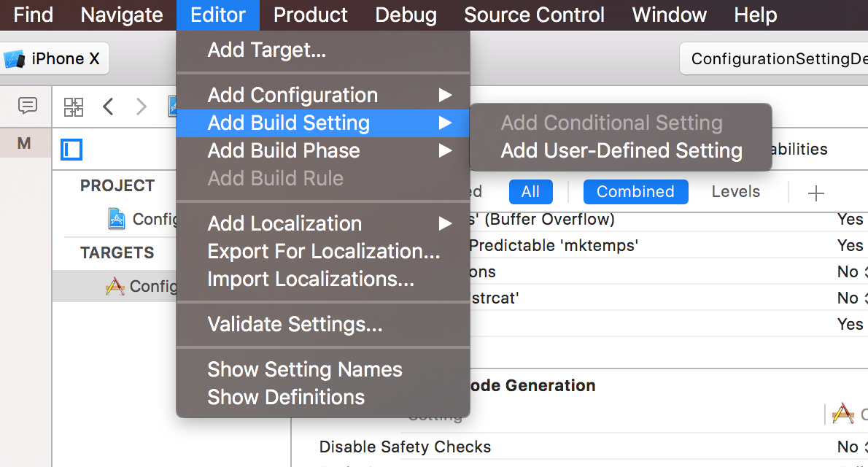Screen dimensions: 868x467
Task: Go forward with the right chevron
Action: tap(142, 107)
